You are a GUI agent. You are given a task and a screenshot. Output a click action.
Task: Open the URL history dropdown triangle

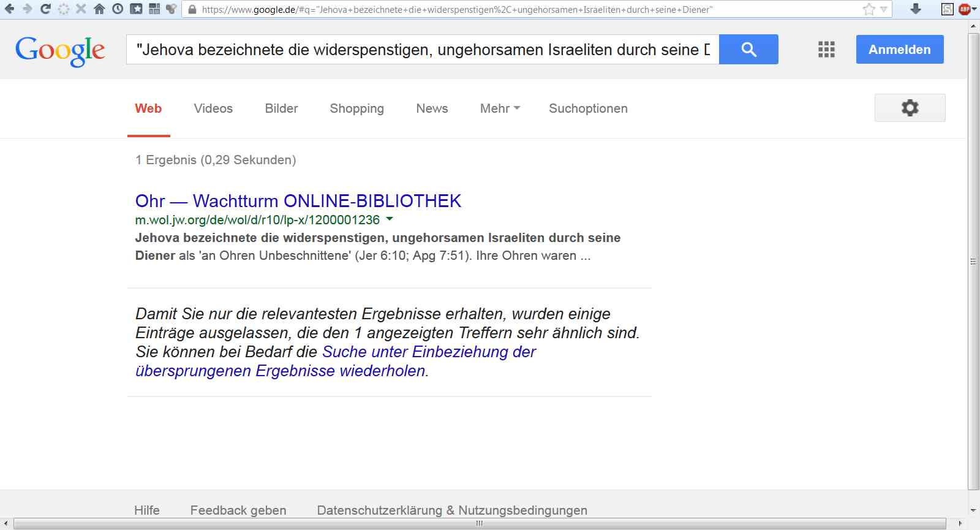coord(884,9)
